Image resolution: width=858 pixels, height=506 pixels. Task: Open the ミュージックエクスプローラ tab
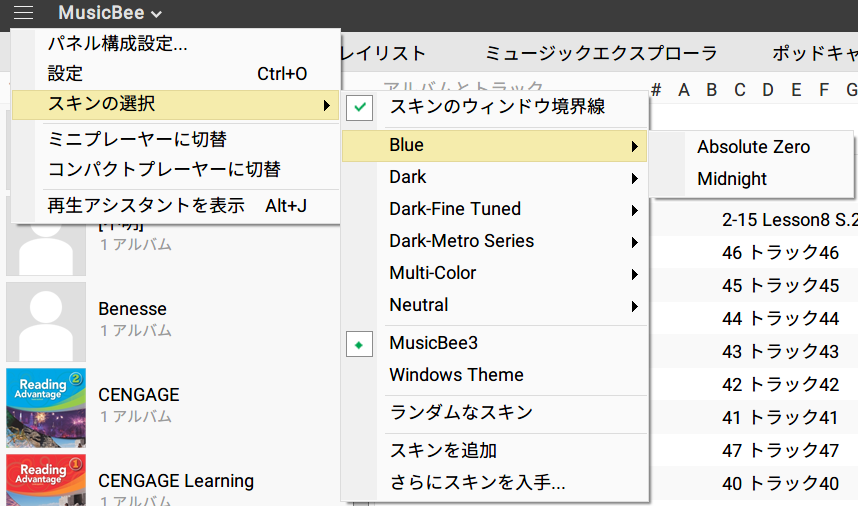601,53
